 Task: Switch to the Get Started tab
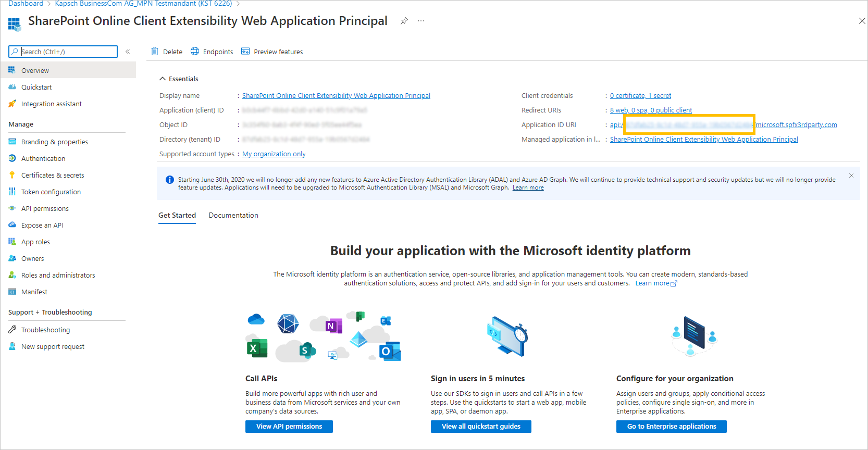(177, 215)
